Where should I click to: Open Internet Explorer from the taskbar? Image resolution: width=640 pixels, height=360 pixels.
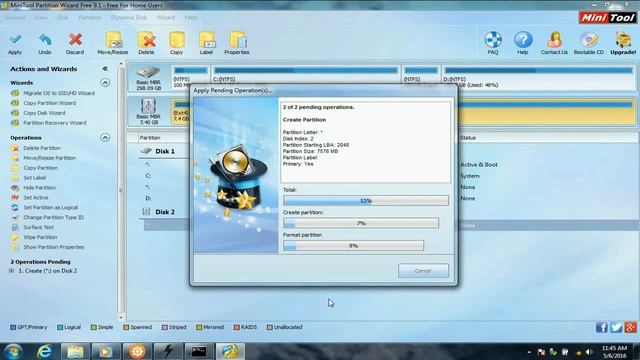click(x=44, y=351)
